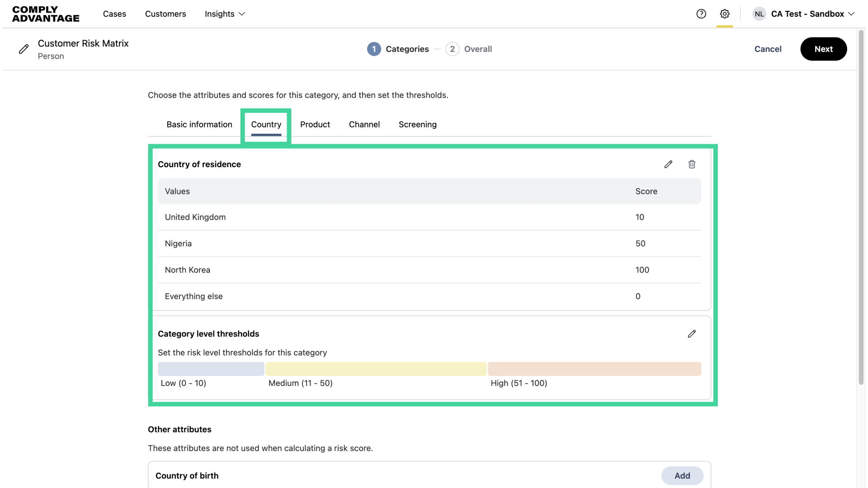Switch to the Product tab
This screenshot has height=488, width=868.
click(x=315, y=124)
